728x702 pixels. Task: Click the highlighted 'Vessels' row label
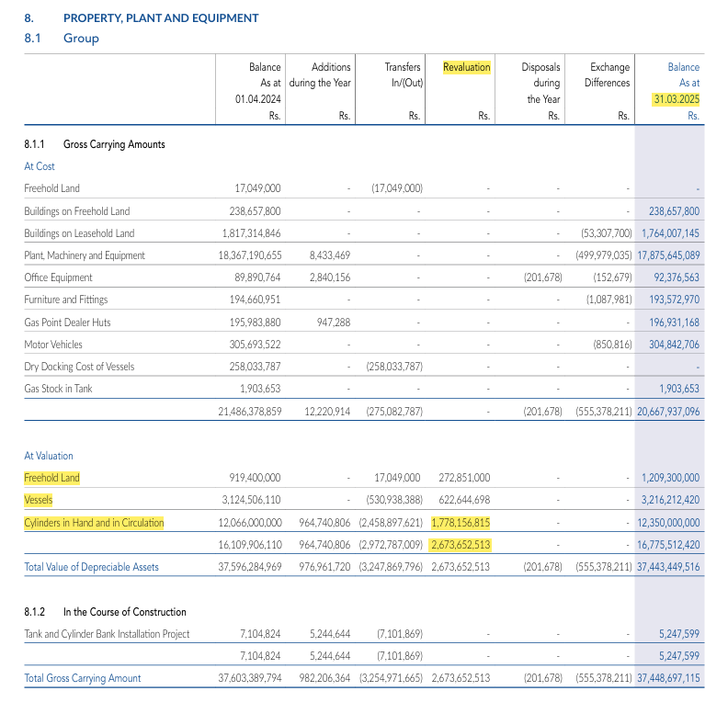tap(38, 500)
